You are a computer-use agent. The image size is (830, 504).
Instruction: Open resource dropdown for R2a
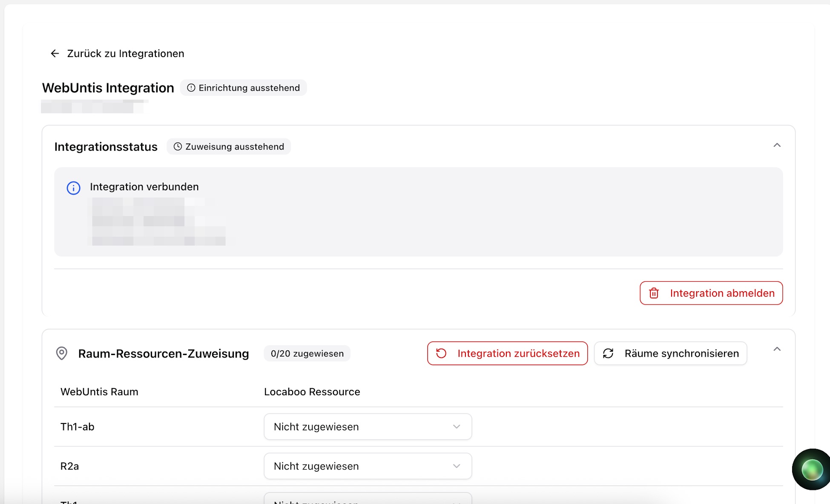368,466
